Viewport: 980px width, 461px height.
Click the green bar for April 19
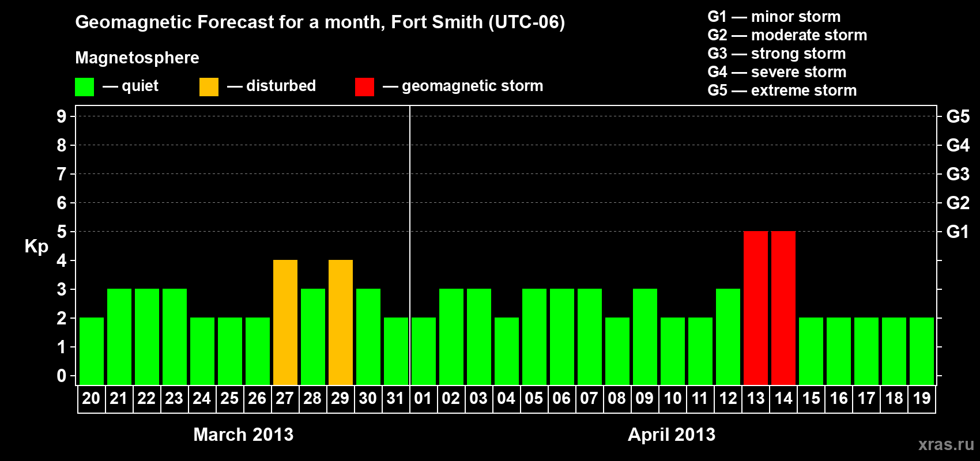click(x=922, y=351)
